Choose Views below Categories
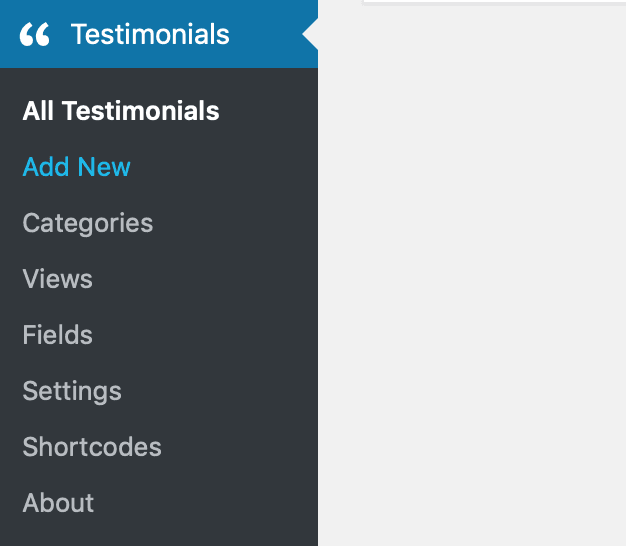Screen dimensions: 626x546 57,279
